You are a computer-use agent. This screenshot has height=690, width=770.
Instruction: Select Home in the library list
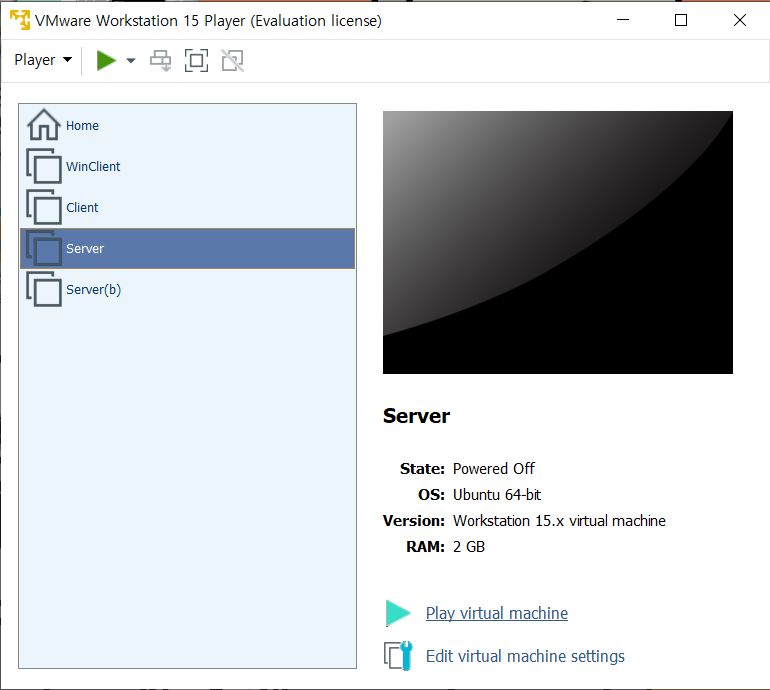tap(188, 126)
